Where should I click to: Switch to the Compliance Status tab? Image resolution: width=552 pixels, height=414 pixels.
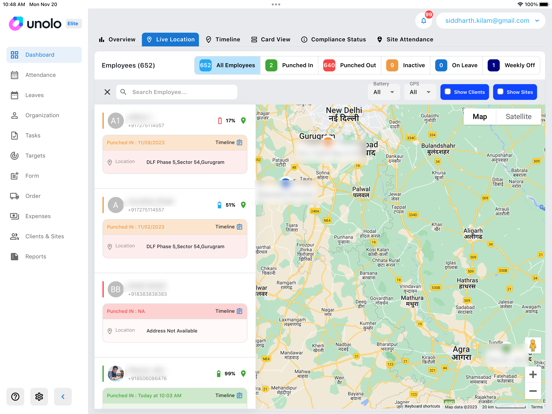tap(333, 39)
